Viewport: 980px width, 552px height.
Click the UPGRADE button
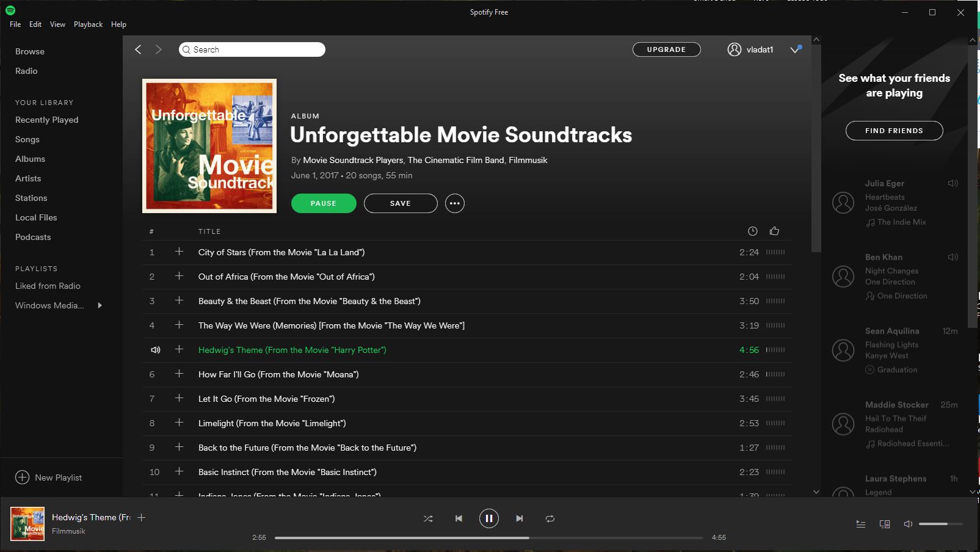666,49
